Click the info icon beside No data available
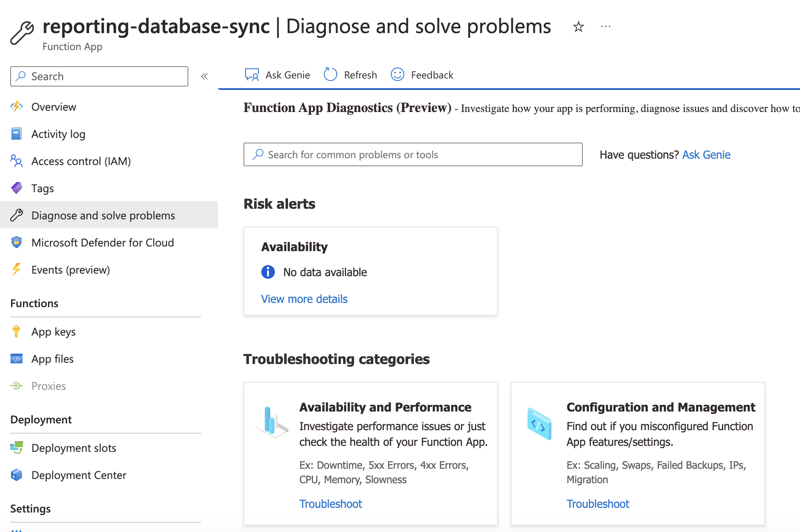 click(268, 272)
